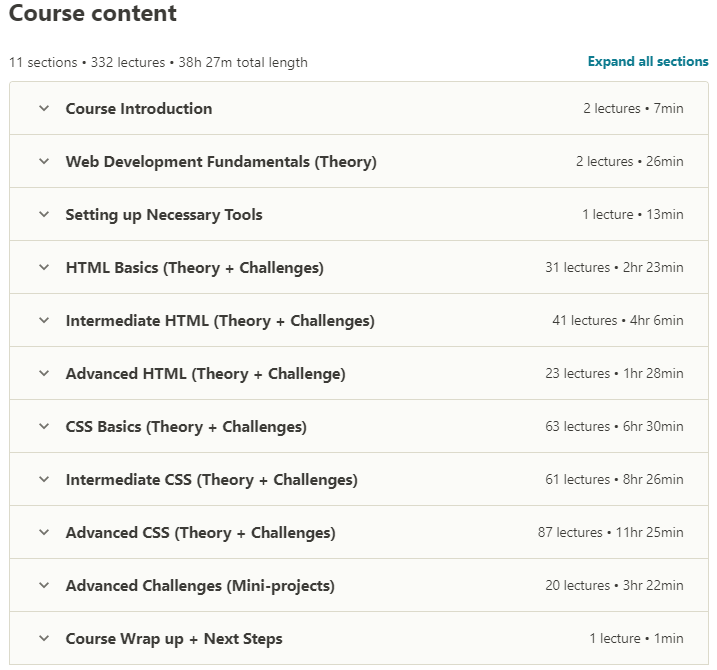Open Web Development Fundamentals (Theory) title
Screen dimensions: 717x670
pyautogui.click(x=221, y=162)
